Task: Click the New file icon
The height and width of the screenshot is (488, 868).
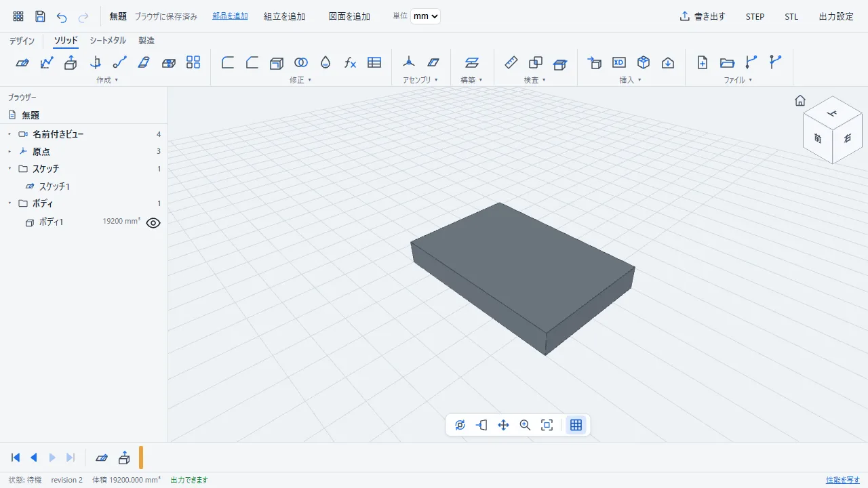Action: 703,62
